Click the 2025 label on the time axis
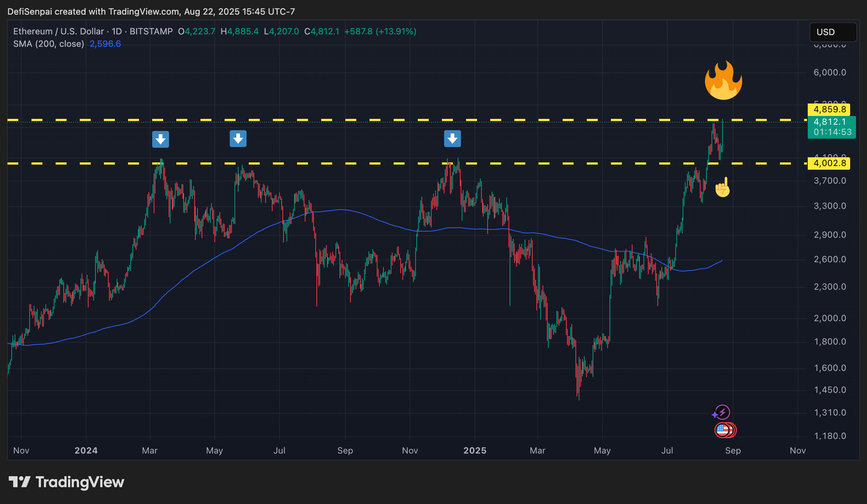This screenshot has height=504, width=867. (x=475, y=451)
